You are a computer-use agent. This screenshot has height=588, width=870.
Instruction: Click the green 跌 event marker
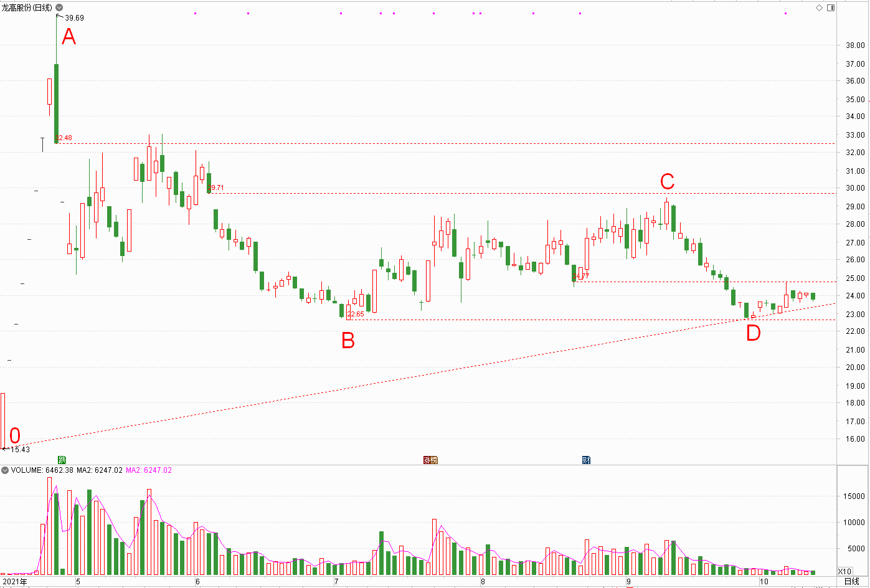coord(62,460)
